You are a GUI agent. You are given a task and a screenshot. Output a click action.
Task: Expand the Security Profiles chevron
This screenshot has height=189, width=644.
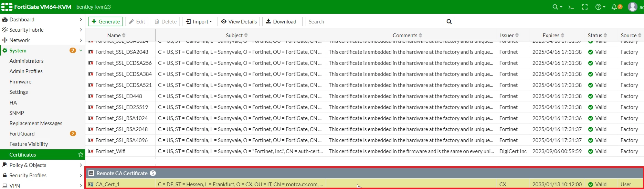tap(81, 175)
